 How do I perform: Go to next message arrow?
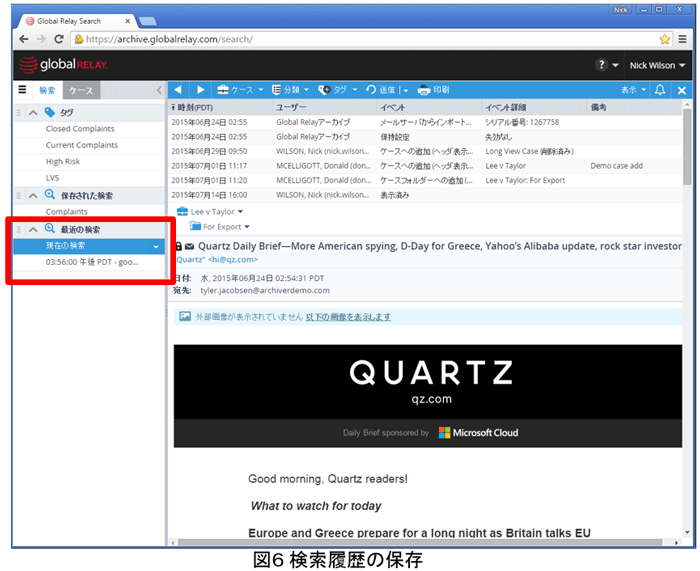[x=200, y=90]
